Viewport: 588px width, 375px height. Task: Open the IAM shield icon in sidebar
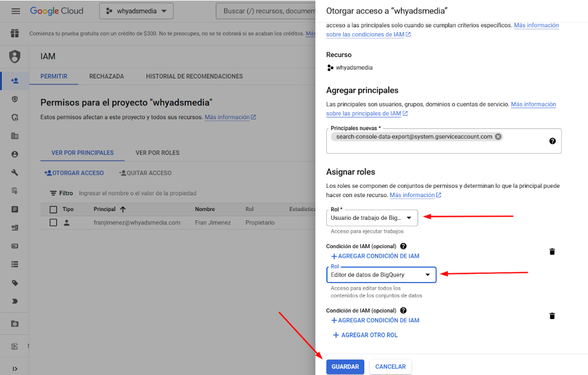click(15, 56)
